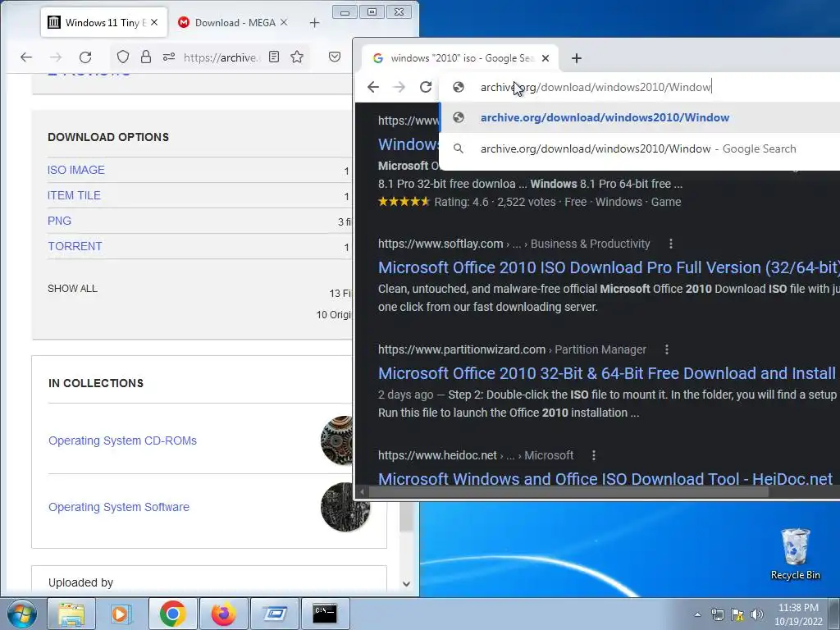This screenshot has height=630, width=840.
Task: Click the padlock site info icon in Firefox
Action: 146,57
